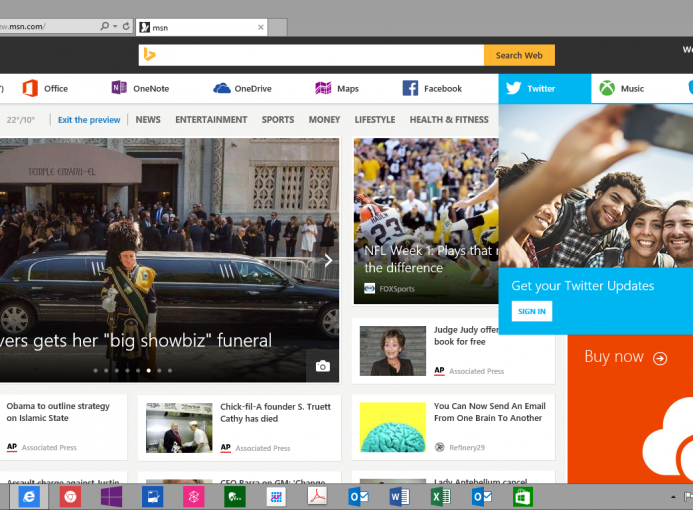Click the refresh icon in address bar
The height and width of the screenshot is (510, 693).
[126, 26]
